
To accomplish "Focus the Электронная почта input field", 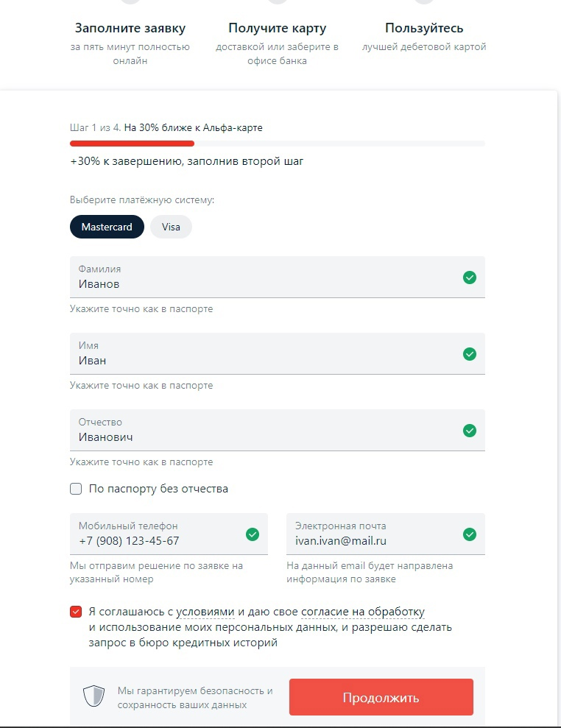I will 386,534.
